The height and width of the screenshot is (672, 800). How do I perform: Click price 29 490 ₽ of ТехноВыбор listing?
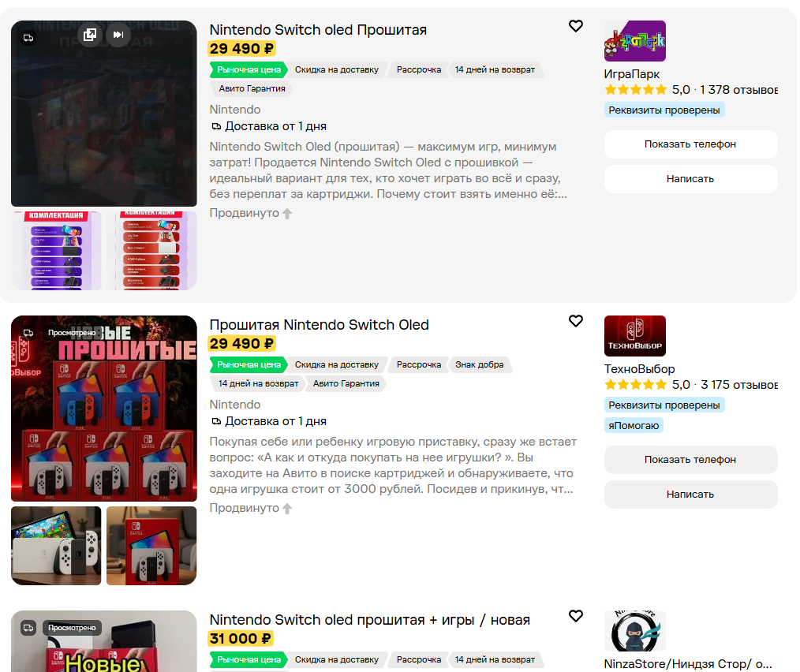click(x=242, y=344)
